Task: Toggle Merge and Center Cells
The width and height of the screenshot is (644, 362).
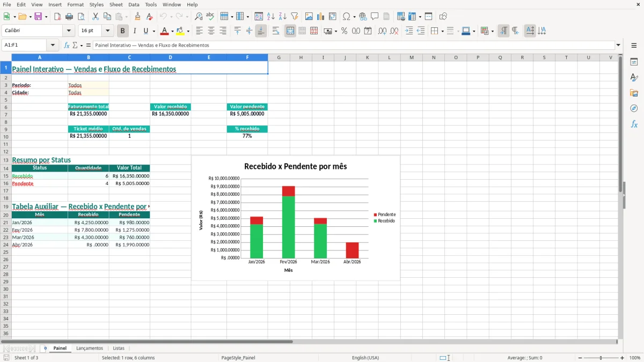Action: [x=290, y=31]
